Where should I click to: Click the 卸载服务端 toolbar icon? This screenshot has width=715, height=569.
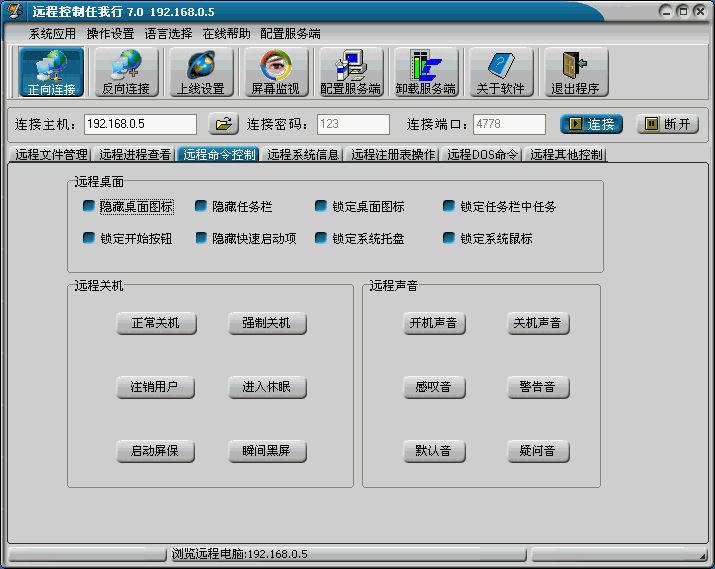pyautogui.click(x=425, y=71)
